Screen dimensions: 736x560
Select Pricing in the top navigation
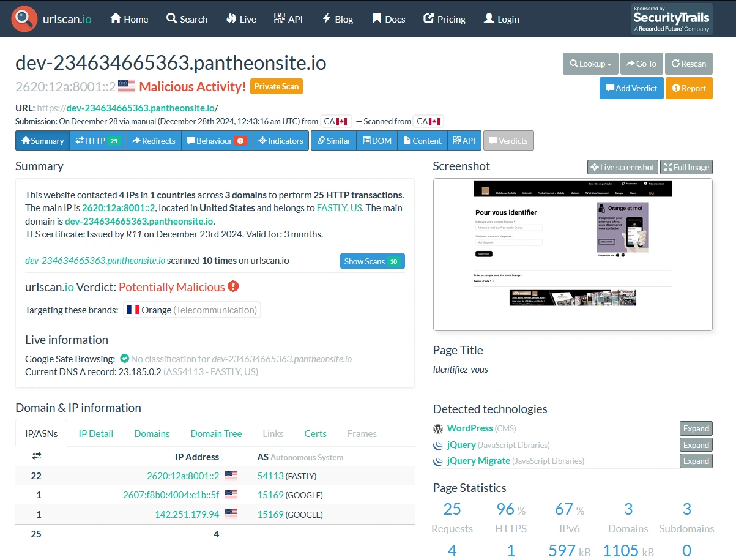[445, 19]
